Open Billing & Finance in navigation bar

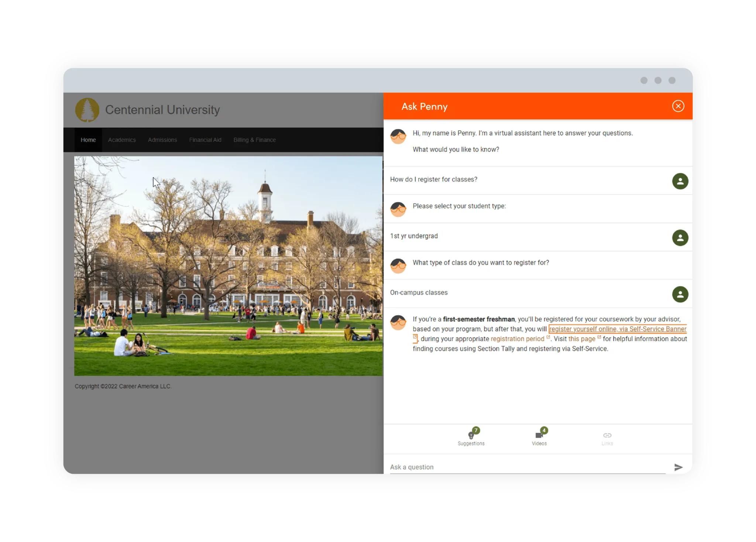coord(254,140)
